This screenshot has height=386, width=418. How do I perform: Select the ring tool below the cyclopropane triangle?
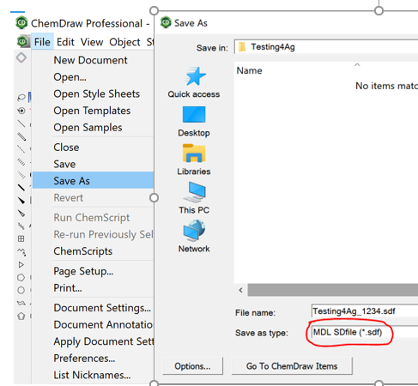[x=21, y=277]
